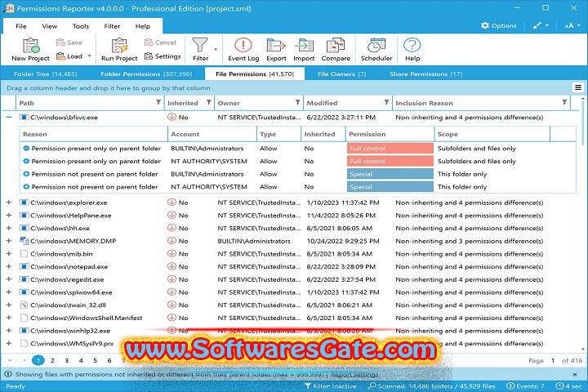
Task: Run Project scan
Action: tap(119, 50)
